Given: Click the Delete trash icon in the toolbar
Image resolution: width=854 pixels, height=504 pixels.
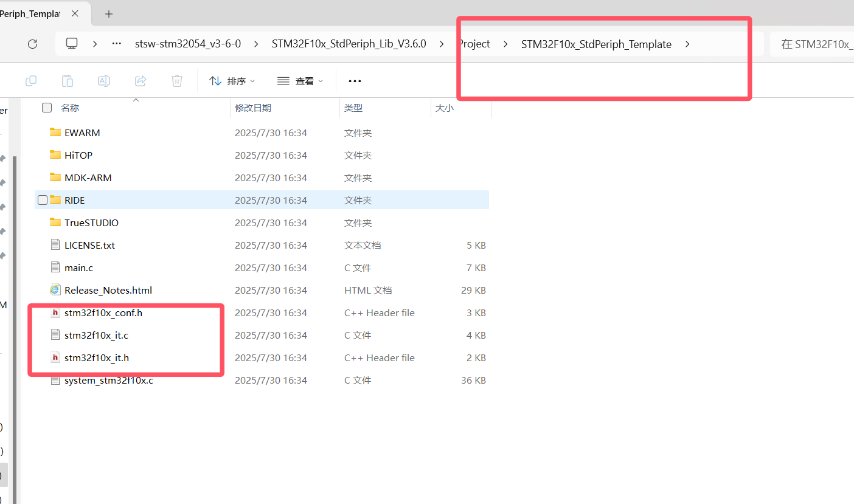Looking at the screenshot, I should [177, 81].
